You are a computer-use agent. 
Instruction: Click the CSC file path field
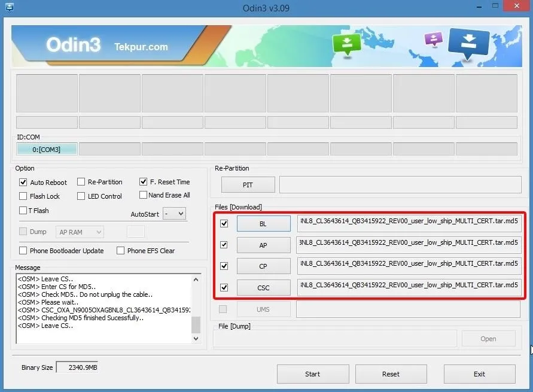(x=409, y=287)
